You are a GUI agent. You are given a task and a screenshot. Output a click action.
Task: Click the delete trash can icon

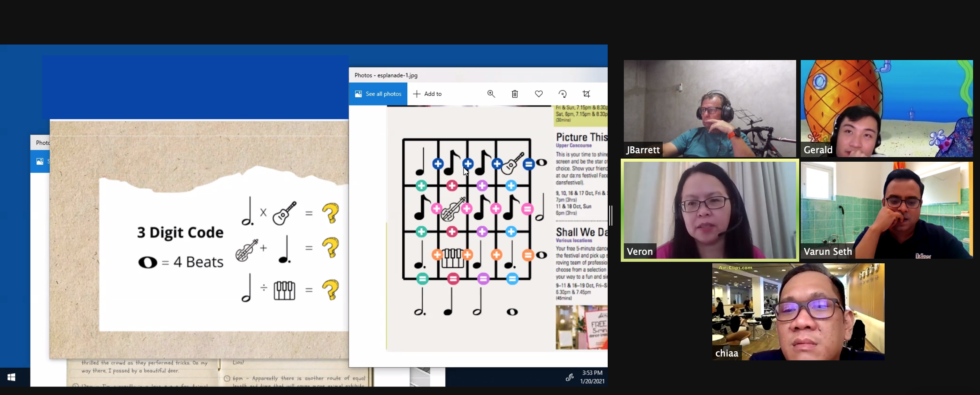click(x=515, y=94)
